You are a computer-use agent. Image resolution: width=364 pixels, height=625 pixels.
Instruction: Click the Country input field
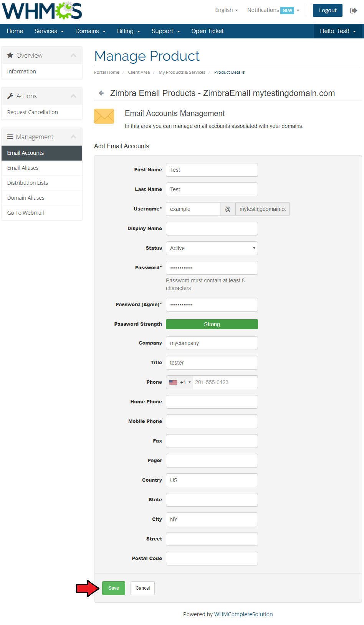pyautogui.click(x=212, y=480)
